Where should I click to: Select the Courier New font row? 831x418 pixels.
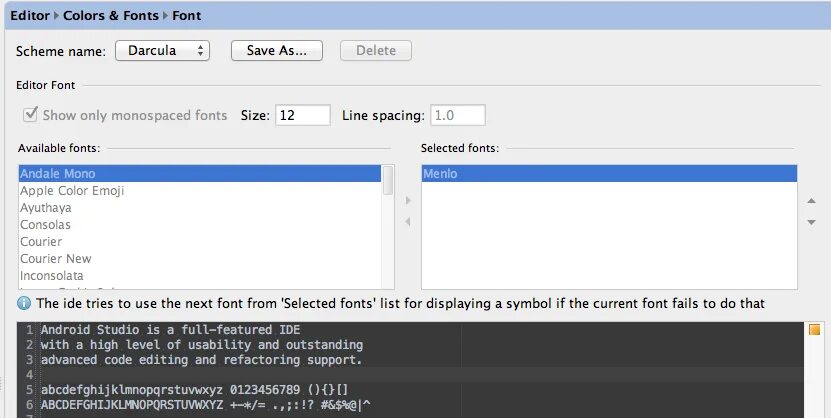200,258
